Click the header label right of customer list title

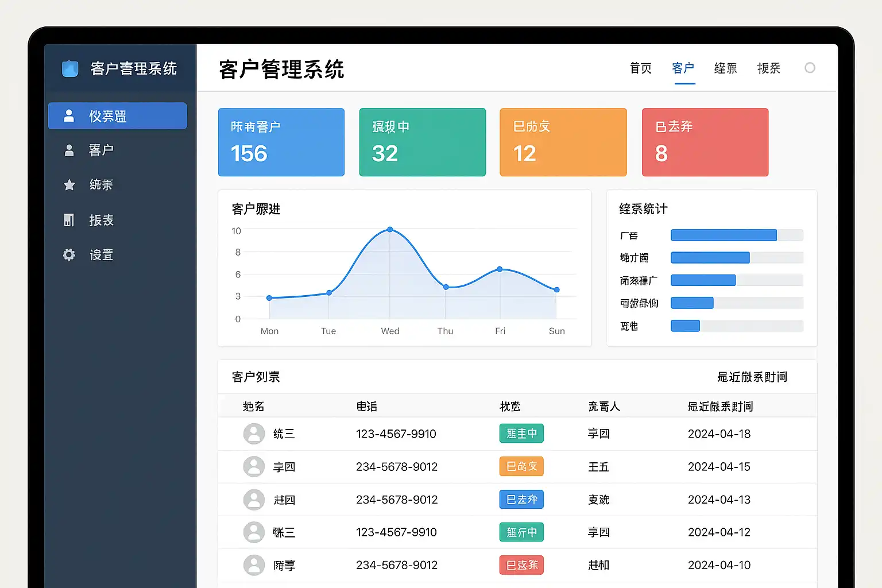tap(752, 377)
